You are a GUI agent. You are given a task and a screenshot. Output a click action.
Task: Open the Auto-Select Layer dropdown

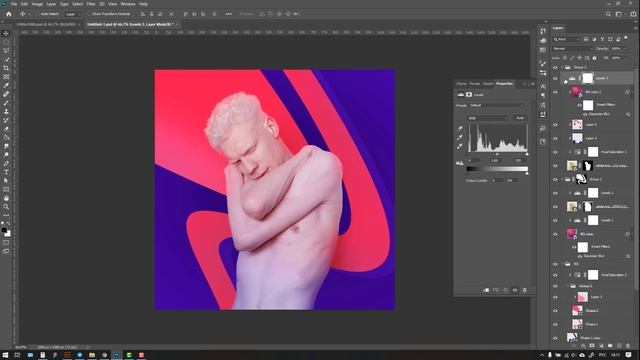73,14
